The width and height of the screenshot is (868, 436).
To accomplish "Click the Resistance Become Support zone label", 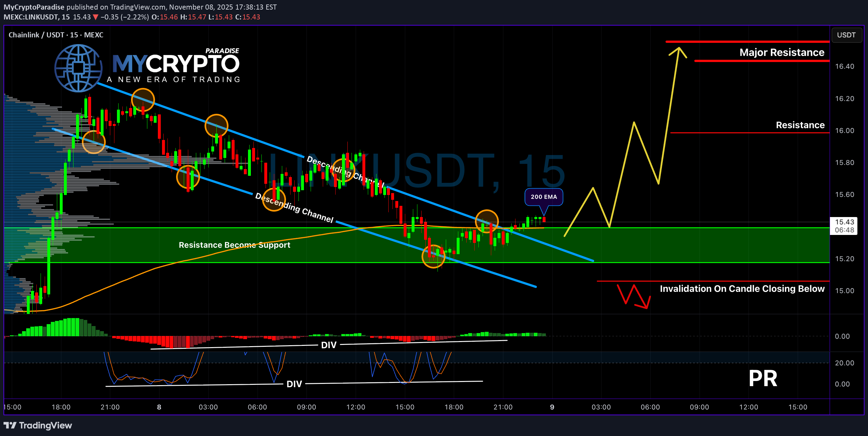I will coord(234,245).
